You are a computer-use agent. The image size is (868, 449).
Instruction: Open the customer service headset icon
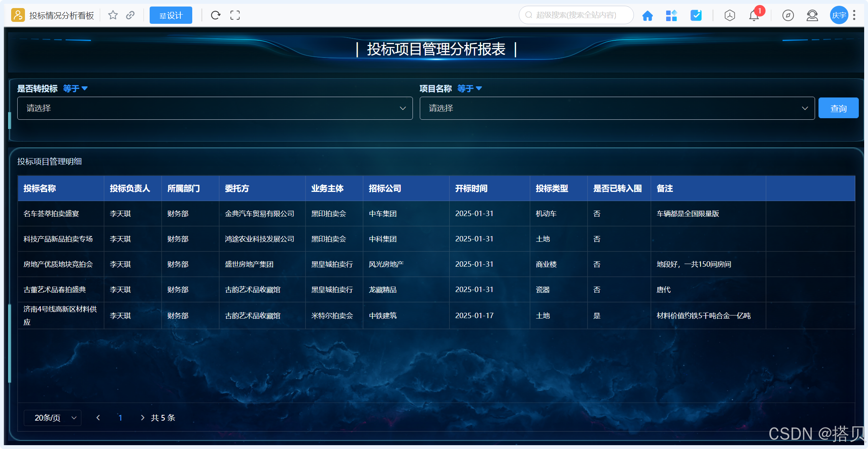click(812, 15)
